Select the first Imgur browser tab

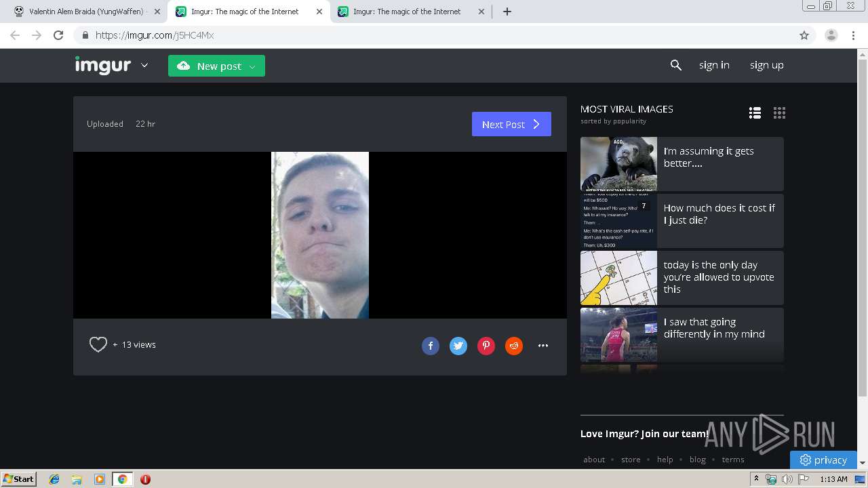point(248,12)
